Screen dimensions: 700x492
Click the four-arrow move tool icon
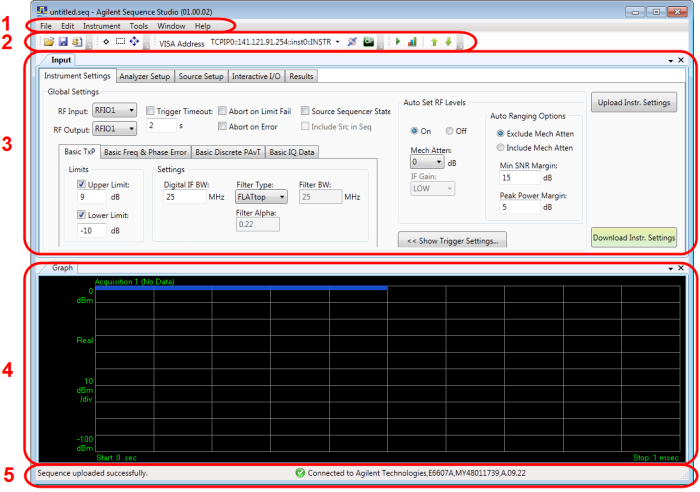136,42
